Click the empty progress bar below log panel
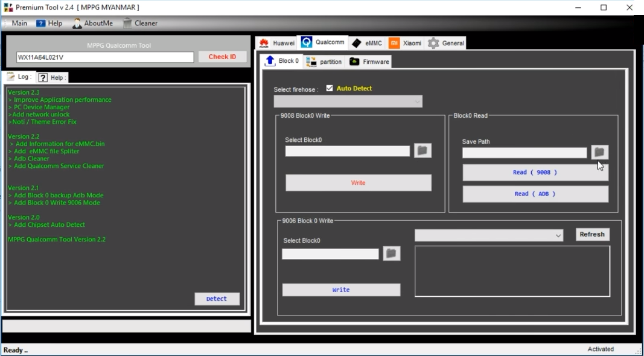 point(127,326)
